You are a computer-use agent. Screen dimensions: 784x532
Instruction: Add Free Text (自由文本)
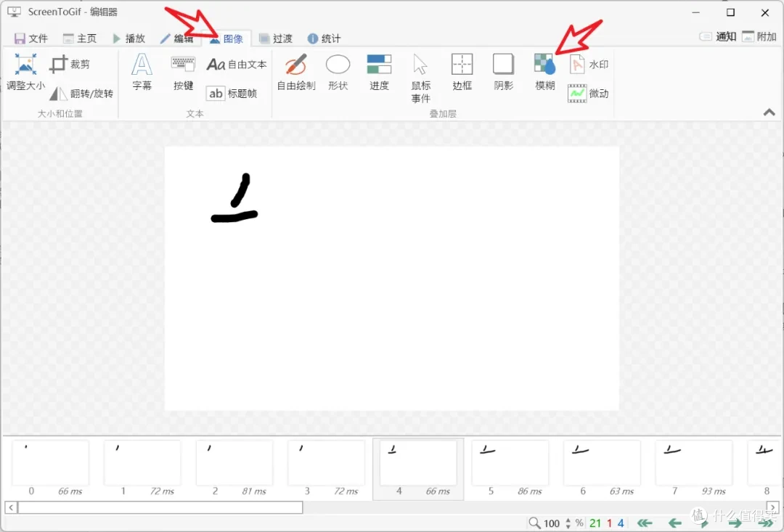(x=237, y=65)
